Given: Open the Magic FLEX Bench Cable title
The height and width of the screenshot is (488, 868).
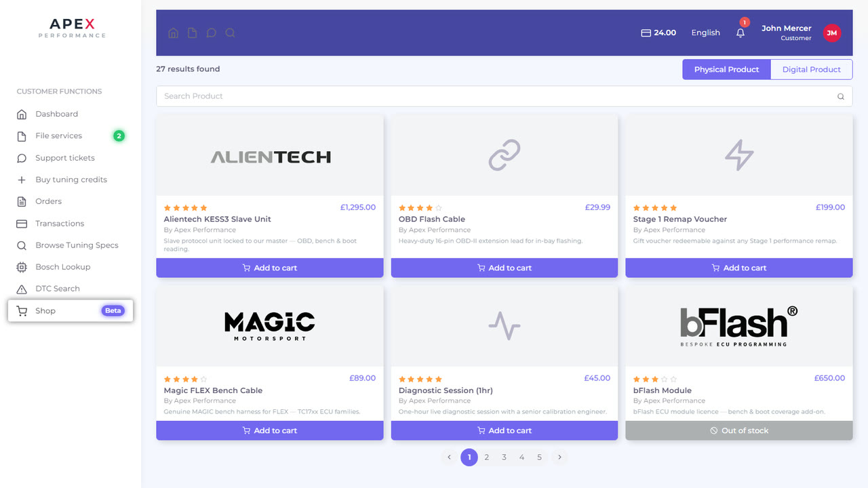Looking at the screenshot, I should click(213, 390).
